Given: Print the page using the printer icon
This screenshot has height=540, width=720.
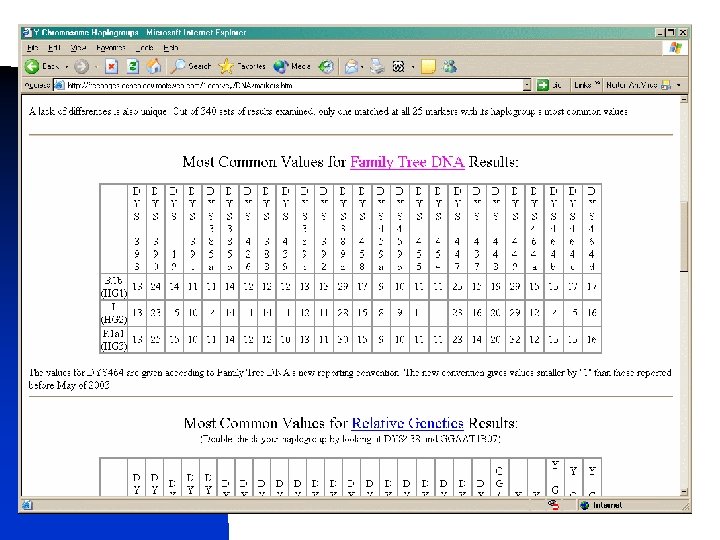Looking at the screenshot, I should tap(377, 67).
